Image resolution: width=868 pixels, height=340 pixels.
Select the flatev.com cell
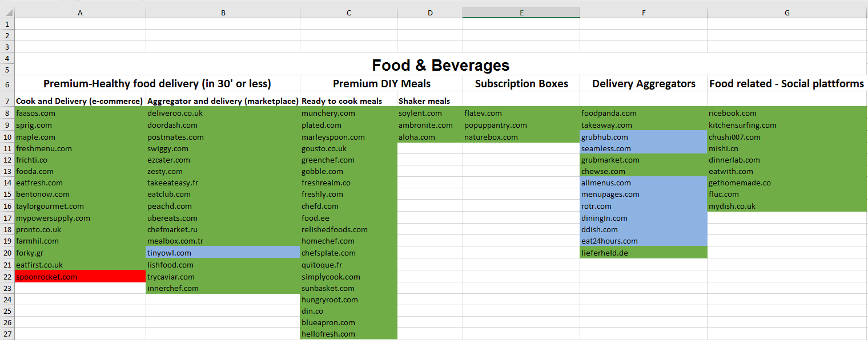pos(521,113)
